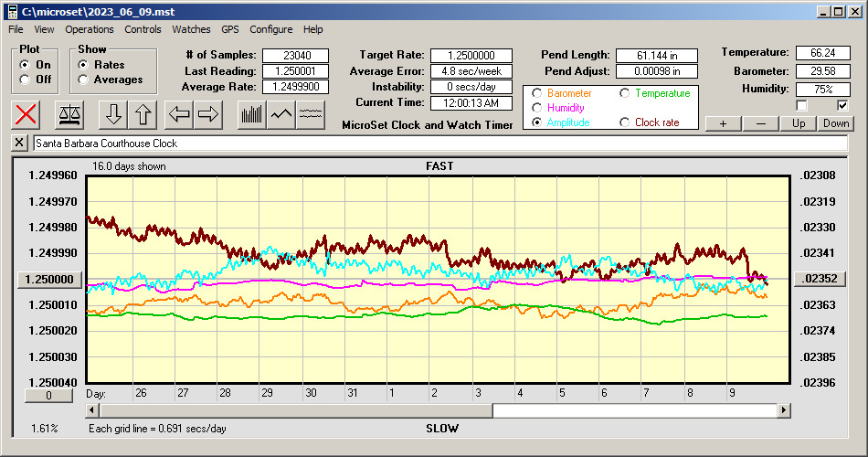Click the Average Error field
The height and width of the screenshot is (457, 868).
(x=471, y=71)
